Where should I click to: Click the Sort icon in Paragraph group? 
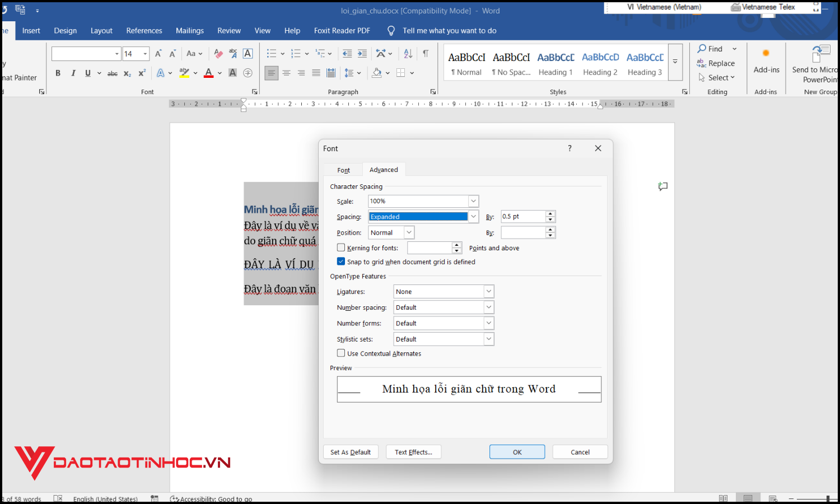[x=408, y=53]
